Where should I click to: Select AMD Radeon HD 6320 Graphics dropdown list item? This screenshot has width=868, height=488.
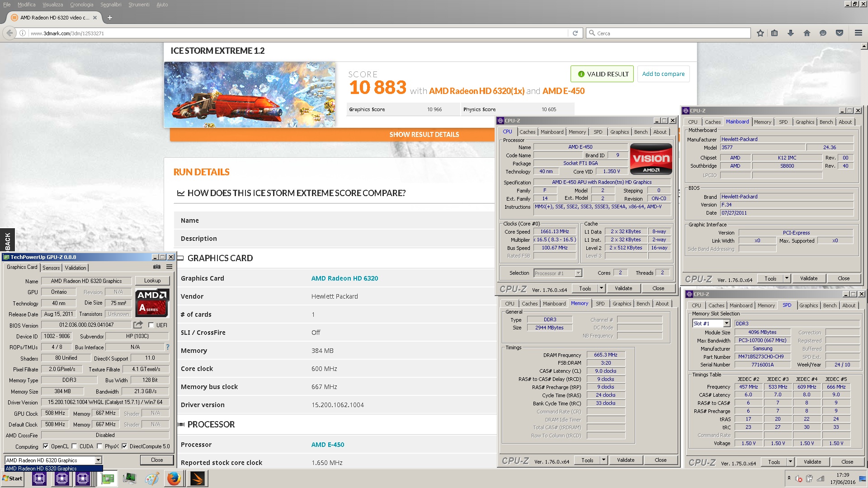coord(53,469)
